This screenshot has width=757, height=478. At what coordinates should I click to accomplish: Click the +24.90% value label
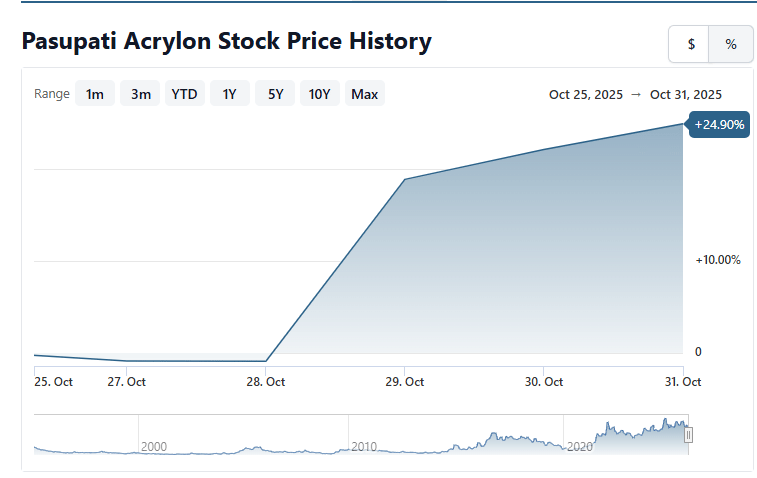717,125
